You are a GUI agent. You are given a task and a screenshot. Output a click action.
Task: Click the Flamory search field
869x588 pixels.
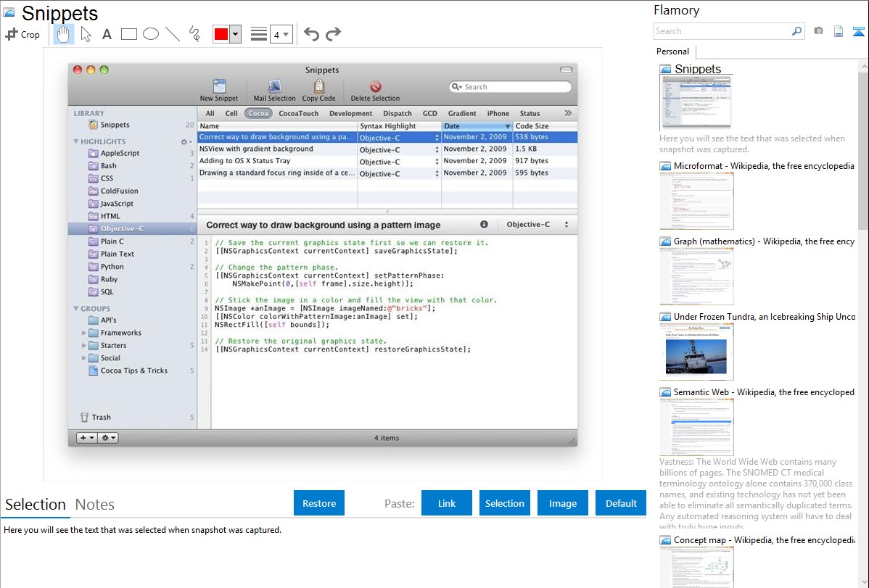(x=722, y=31)
